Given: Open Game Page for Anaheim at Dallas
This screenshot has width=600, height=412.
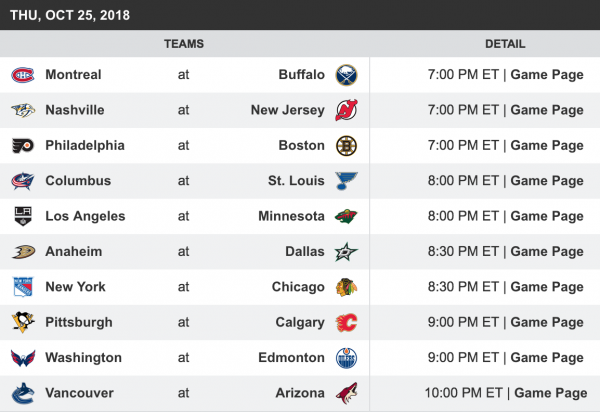Looking at the screenshot, I should coord(546,252).
